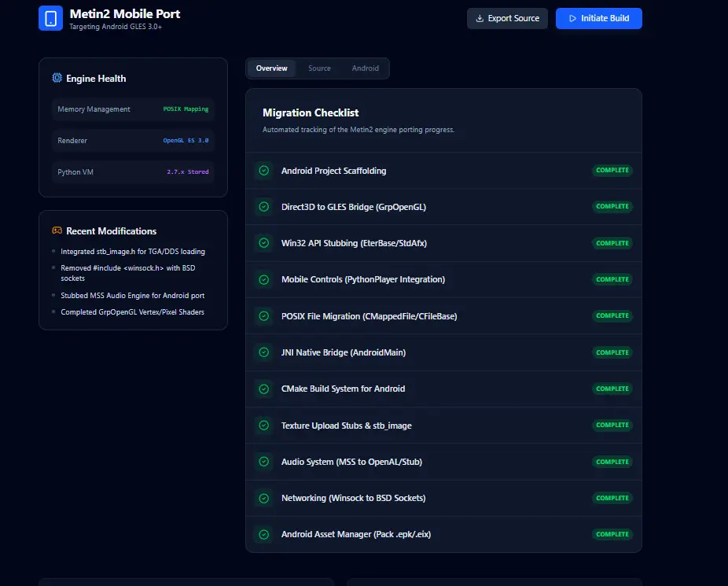728x586 pixels.
Task: Select 'Direct3D to GLES Bridge (GrpOpenGL)' item
Action: click(354, 207)
